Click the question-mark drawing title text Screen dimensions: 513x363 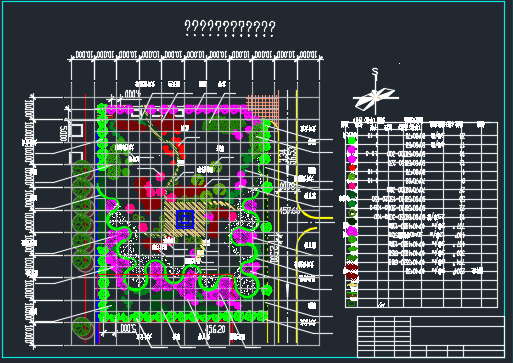pos(230,28)
